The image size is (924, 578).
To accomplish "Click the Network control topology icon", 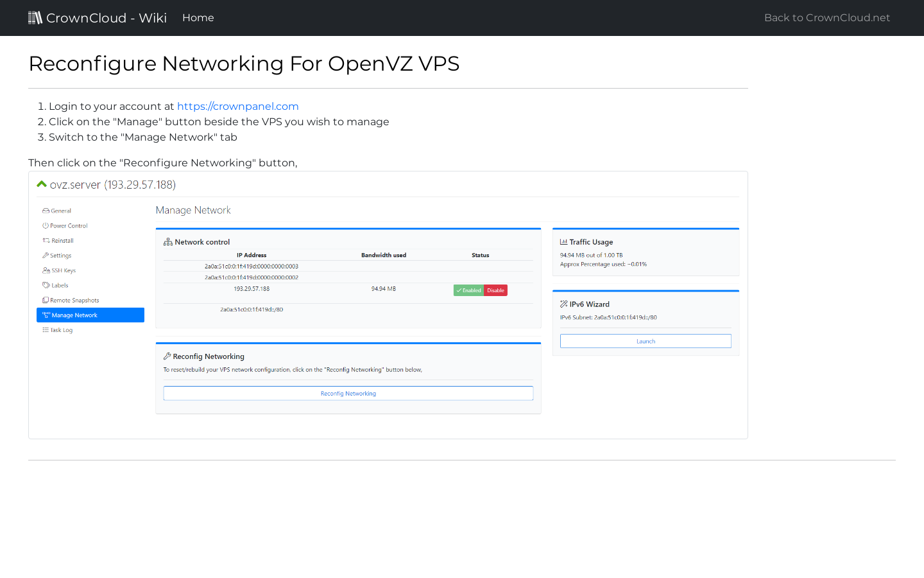I will click(x=168, y=242).
